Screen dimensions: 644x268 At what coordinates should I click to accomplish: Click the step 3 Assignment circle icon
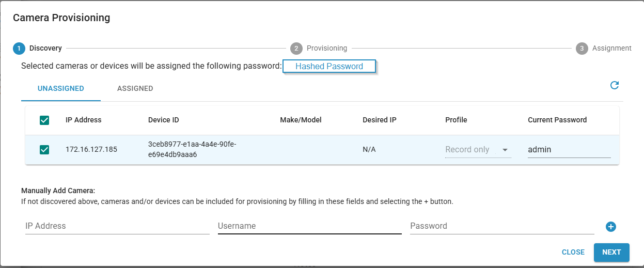click(582, 49)
